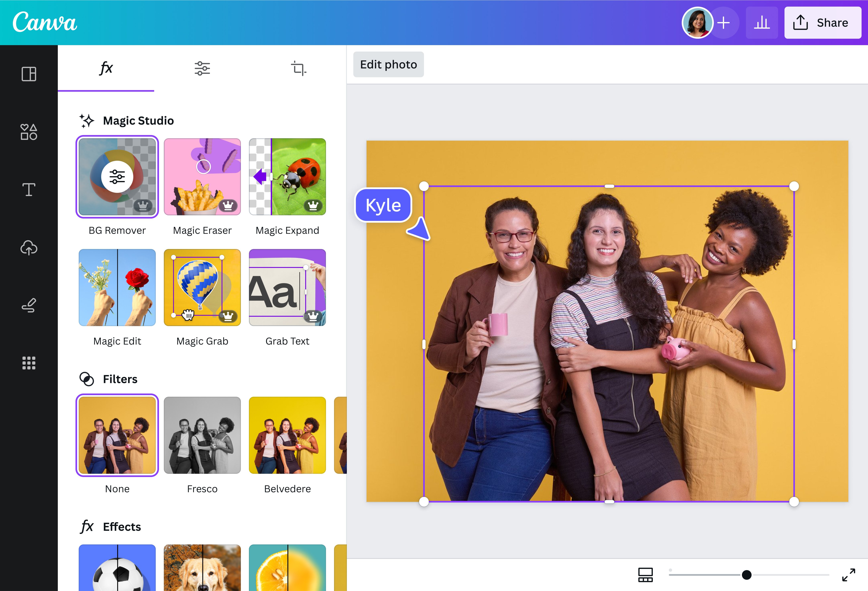Image resolution: width=868 pixels, height=591 pixels.
Task: Open the Design templates panel
Action: click(28, 74)
